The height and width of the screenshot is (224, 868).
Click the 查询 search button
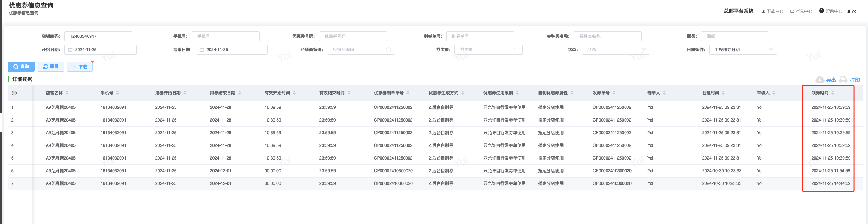pyautogui.click(x=21, y=67)
